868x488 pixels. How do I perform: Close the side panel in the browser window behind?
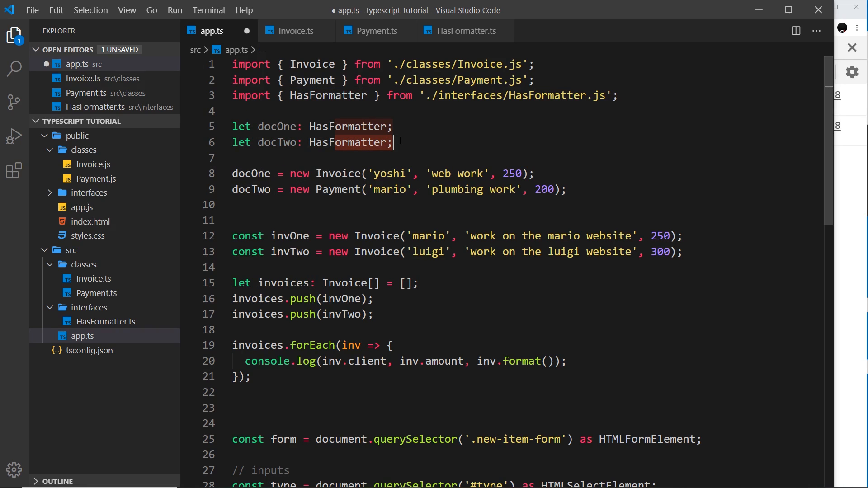[x=852, y=47]
